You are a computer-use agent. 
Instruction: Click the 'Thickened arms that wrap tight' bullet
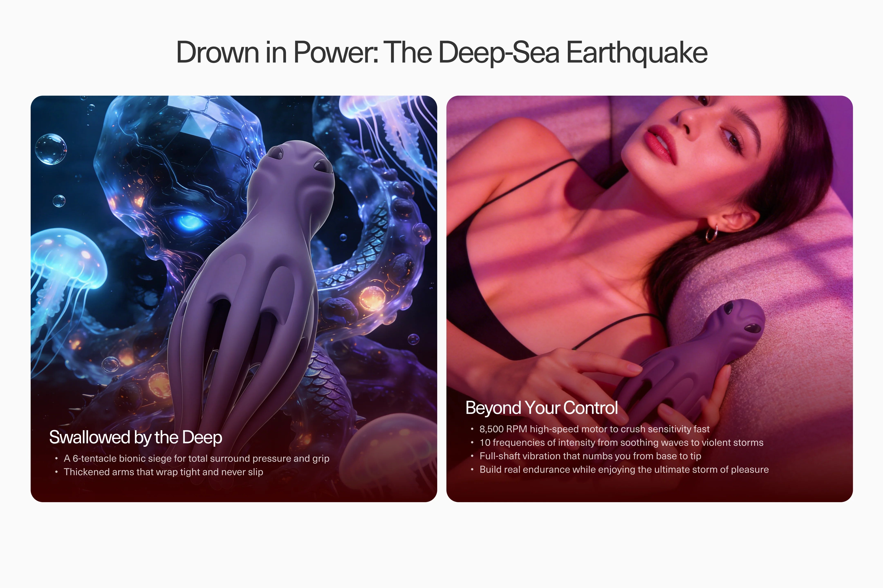164,472
